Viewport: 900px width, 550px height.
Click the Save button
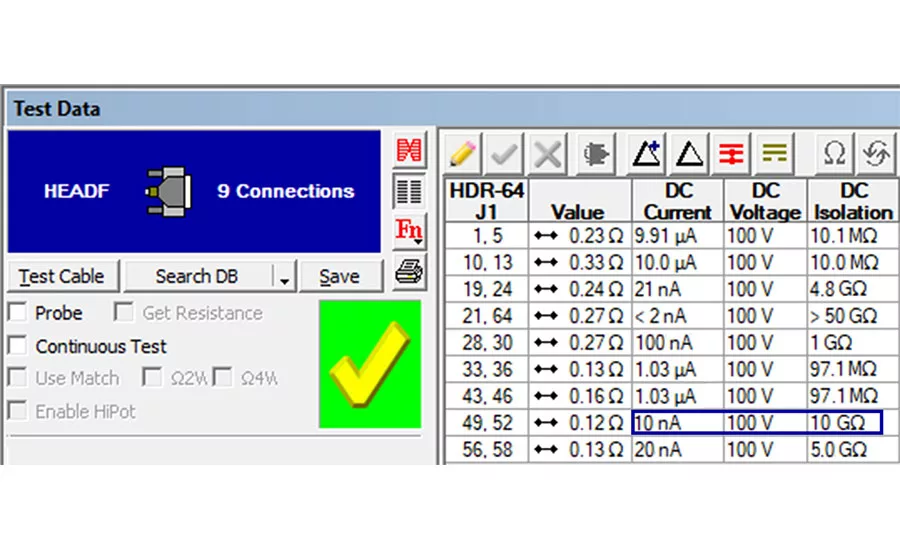click(x=340, y=276)
